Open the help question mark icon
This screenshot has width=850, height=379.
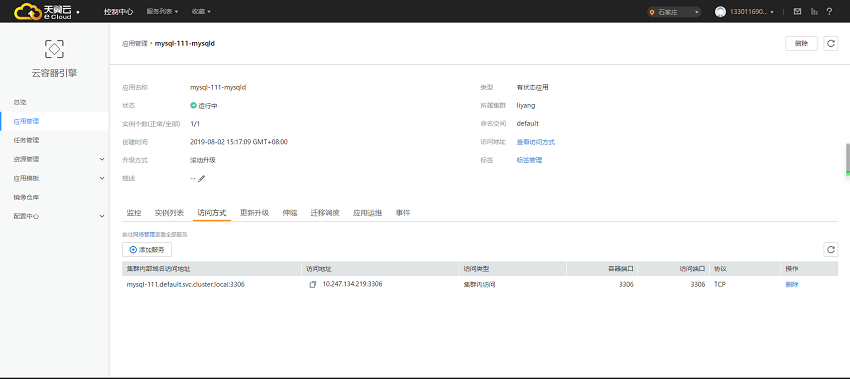(x=829, y=11)
